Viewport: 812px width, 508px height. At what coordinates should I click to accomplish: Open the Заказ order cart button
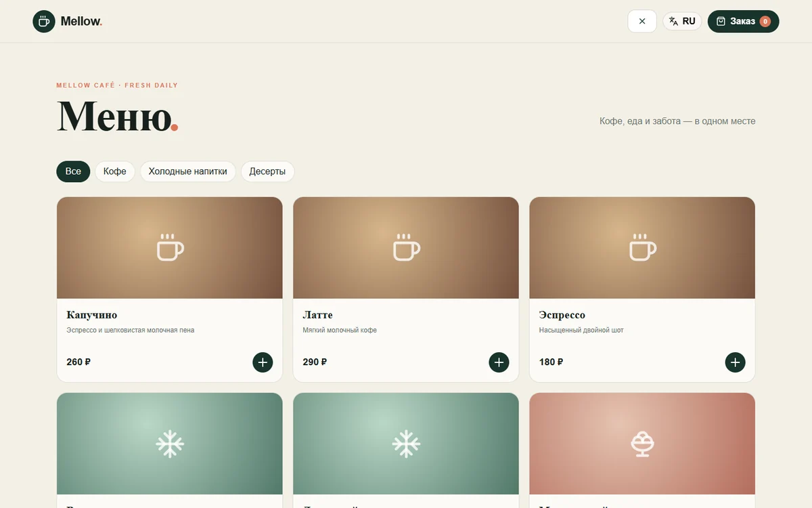coord(743,21)
